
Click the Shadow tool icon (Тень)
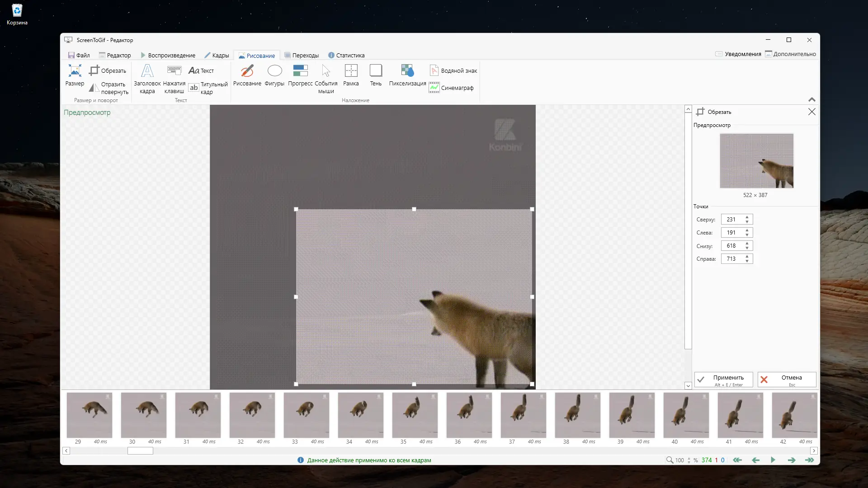coord(376,75)
